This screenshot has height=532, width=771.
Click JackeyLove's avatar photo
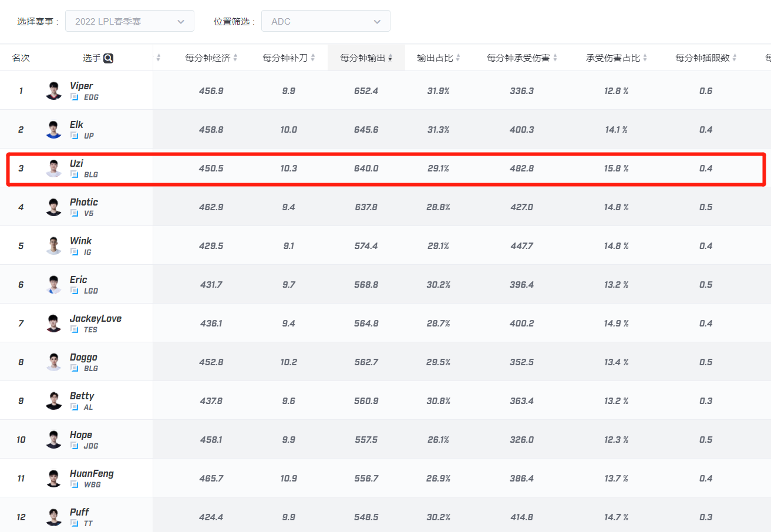(x=53, y=323)
